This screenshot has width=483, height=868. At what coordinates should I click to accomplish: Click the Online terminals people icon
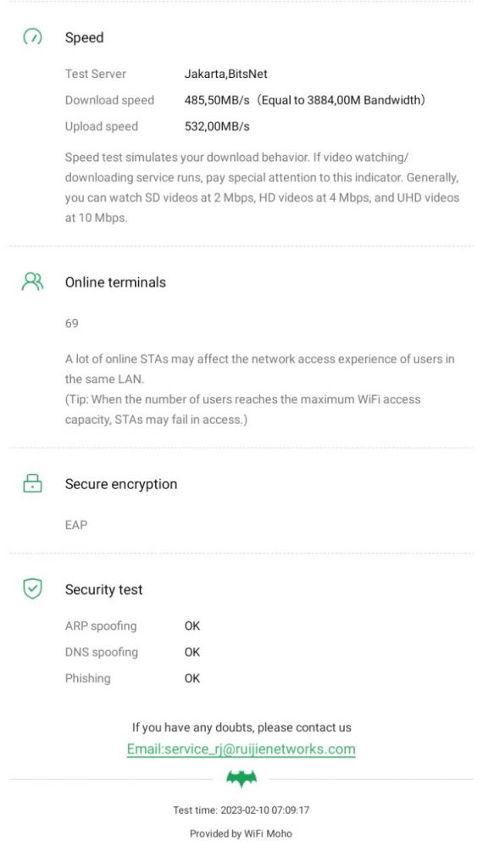(x=32, y=281)
